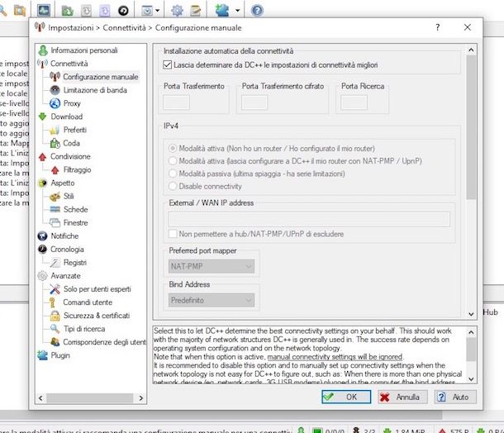Click the Plugin puzzle icon in tree
The height and width of the screenshot is (433, 504).
[42, 355]
